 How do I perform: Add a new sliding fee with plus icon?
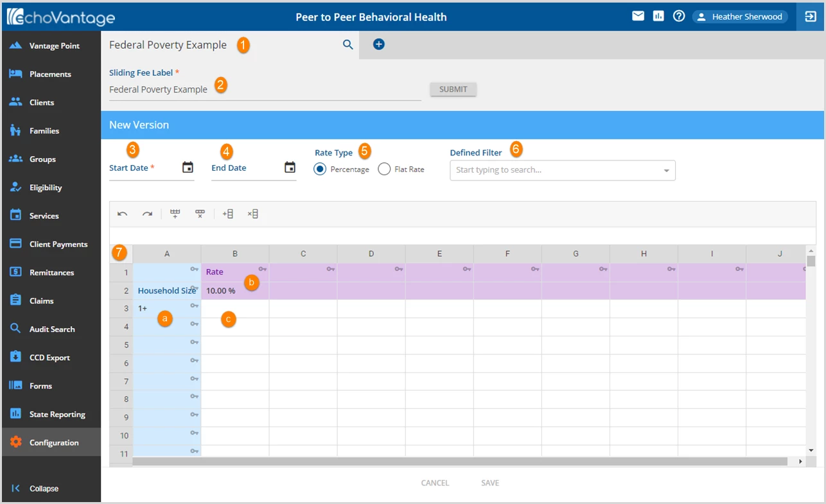click(x=379, y=44)
